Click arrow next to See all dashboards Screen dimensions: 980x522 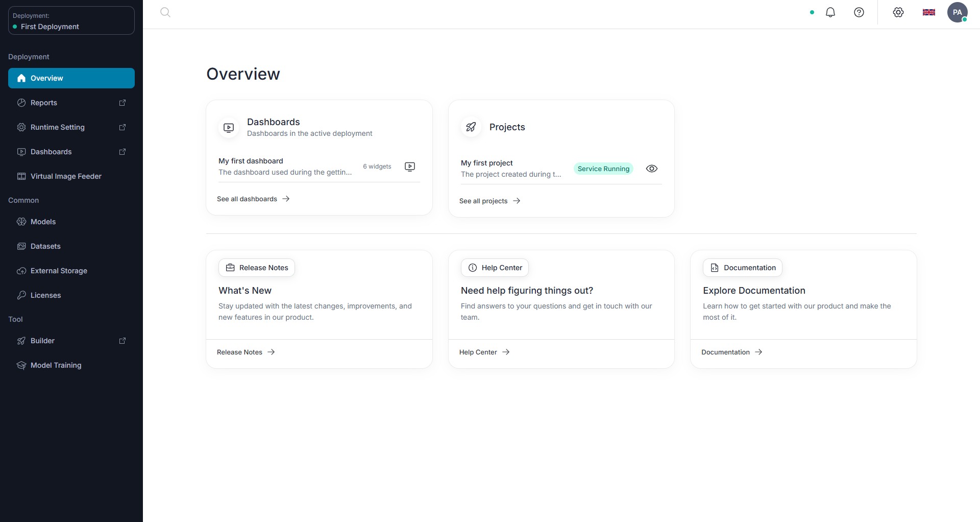click(x=286, y=199)
